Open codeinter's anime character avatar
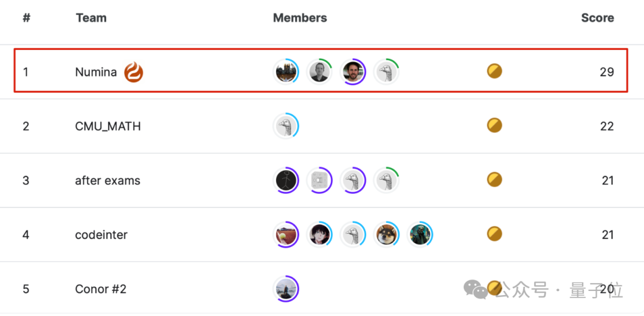The width and height of the screenshot is (644, 316). click(x=319, y=234)
